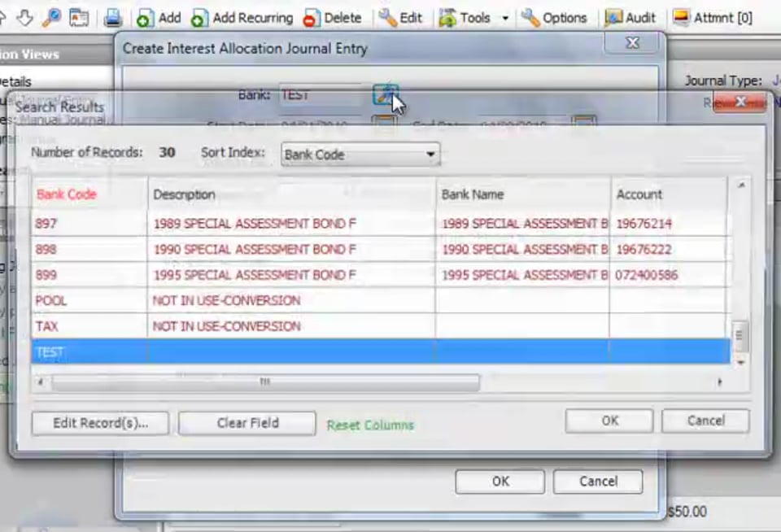Open the Tools toolbar menu

point(465,18)
